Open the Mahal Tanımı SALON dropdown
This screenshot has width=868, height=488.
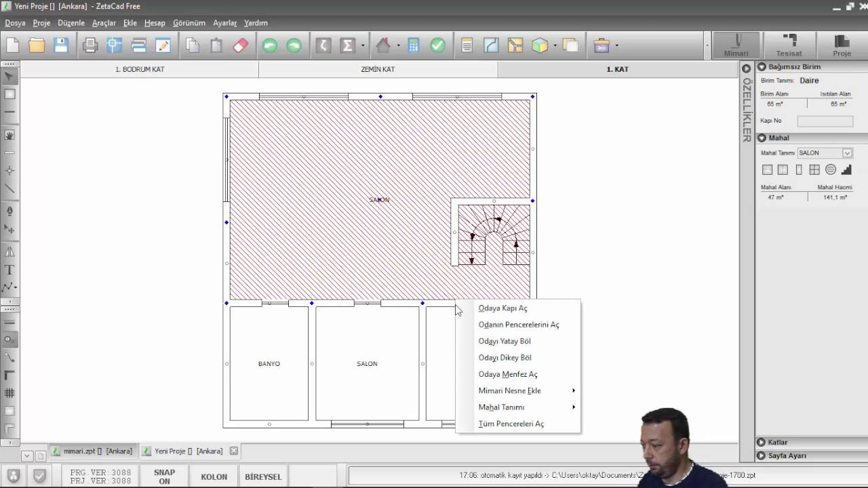click(x=847, y=153)
